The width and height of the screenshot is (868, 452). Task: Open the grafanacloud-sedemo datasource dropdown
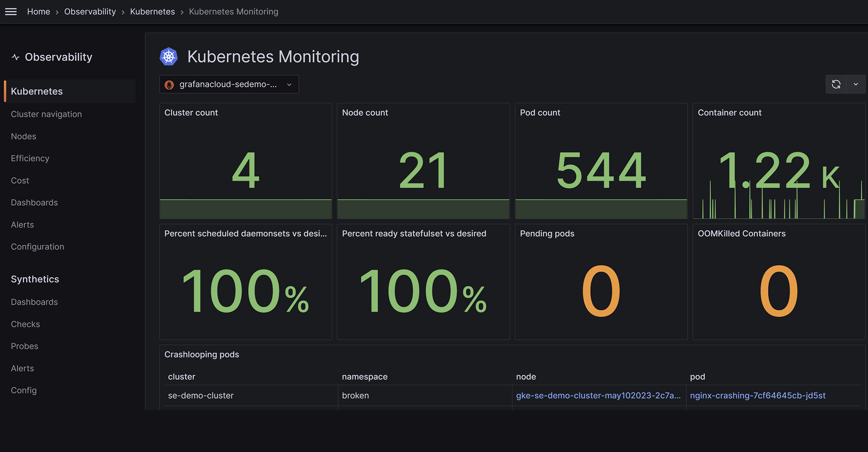229,84
